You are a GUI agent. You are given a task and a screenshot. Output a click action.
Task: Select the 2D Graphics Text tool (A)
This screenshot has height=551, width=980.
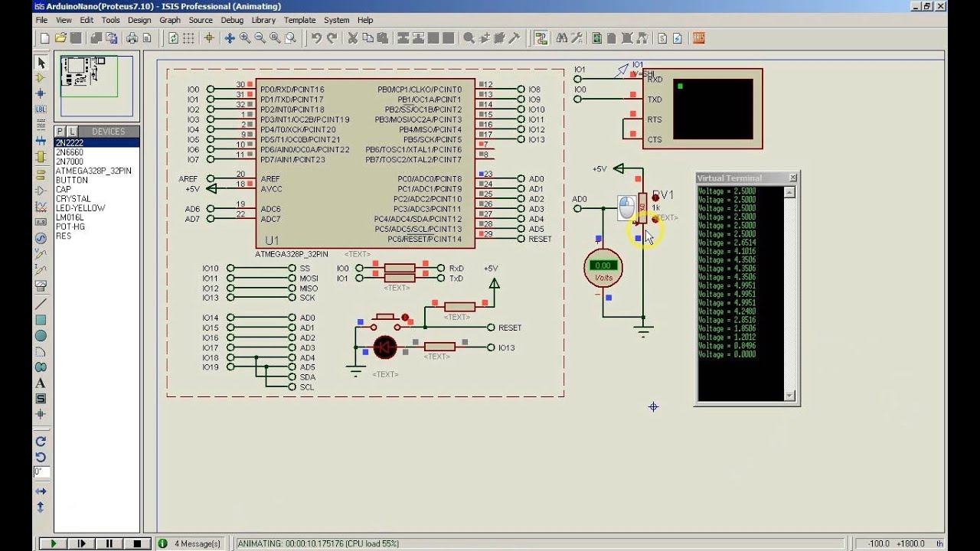(x=41, y=383)
